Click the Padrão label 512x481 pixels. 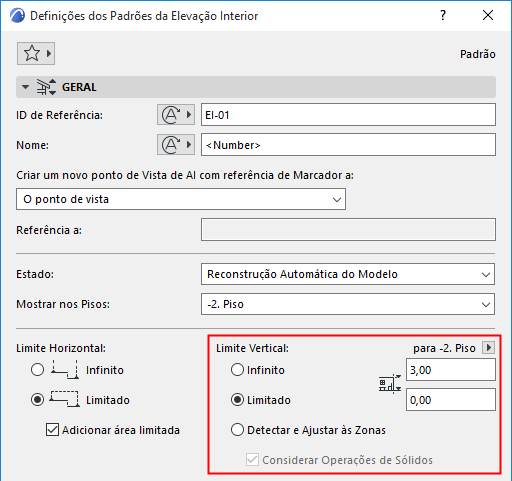(478, 54)
